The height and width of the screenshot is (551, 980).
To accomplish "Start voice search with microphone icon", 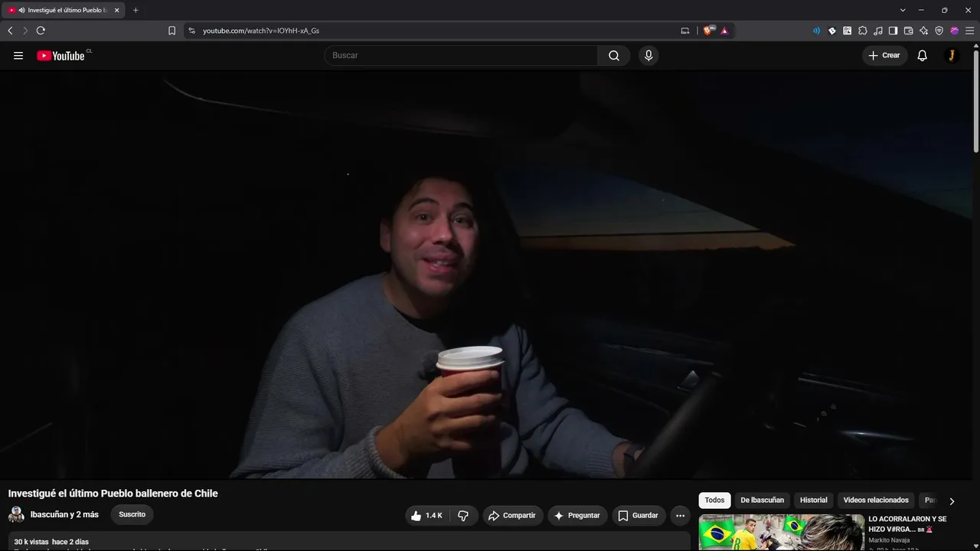I will (x=648, y=56).
